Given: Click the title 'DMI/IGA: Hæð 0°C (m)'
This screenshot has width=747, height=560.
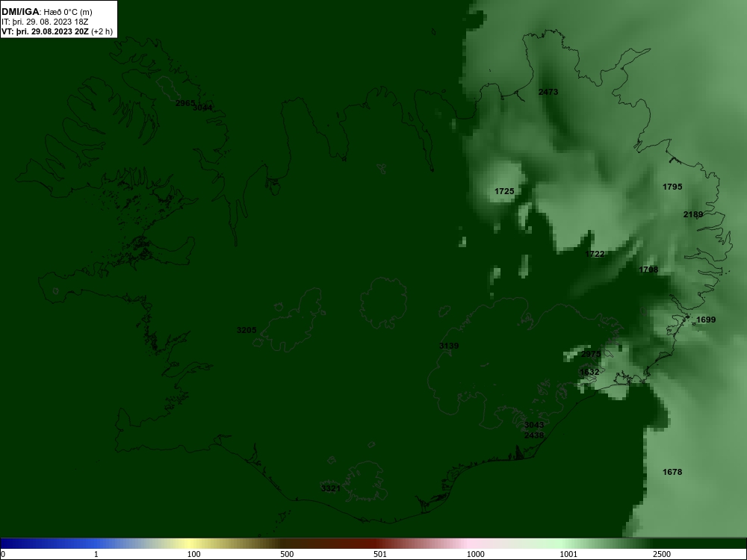Looking at the screenshot, I should point(47,12).
